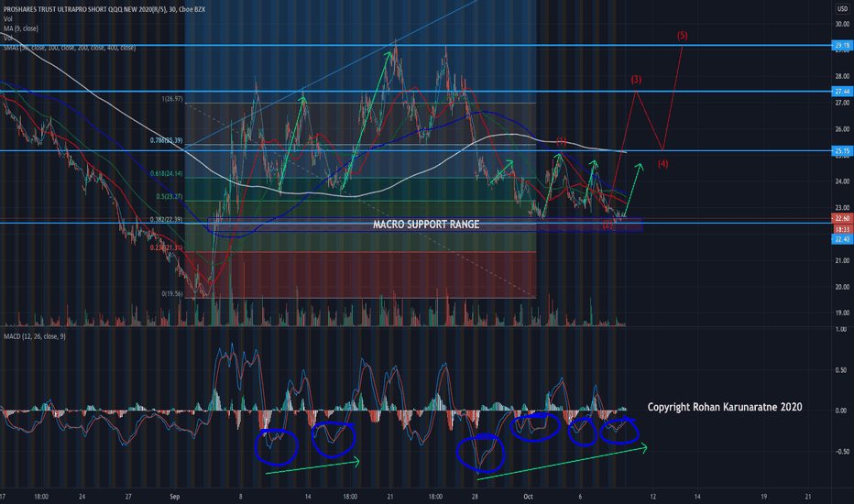Click the ProShares UltraPro Short QQQ symbol title
This screenshot has width=854, height=504.
(104, 9)
